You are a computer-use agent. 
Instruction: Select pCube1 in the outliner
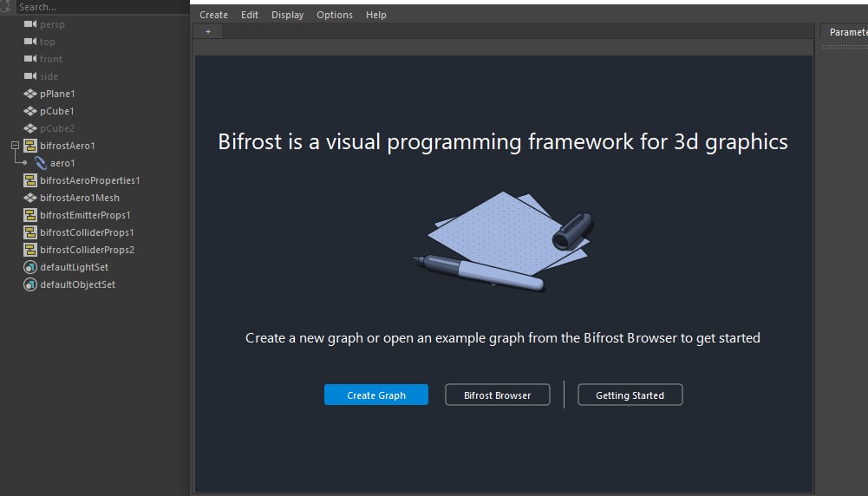click(57, 111)
